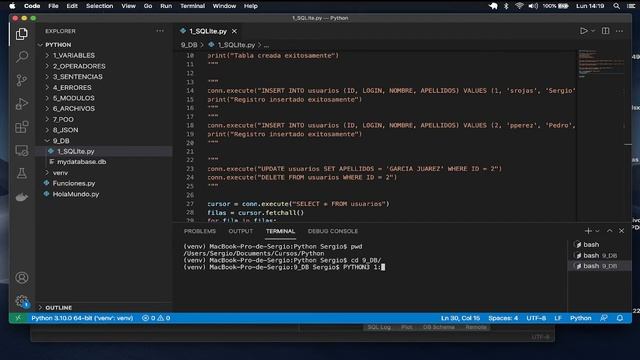
Task: Select the TERMINAL panel tab
Action: (x=280, y=231)
